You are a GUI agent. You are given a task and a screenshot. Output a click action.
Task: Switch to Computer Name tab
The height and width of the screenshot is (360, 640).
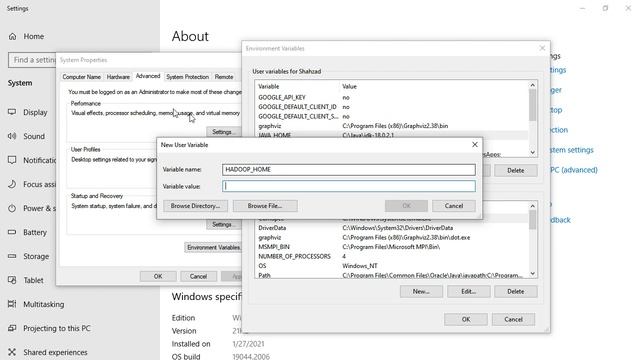(82, 77)
